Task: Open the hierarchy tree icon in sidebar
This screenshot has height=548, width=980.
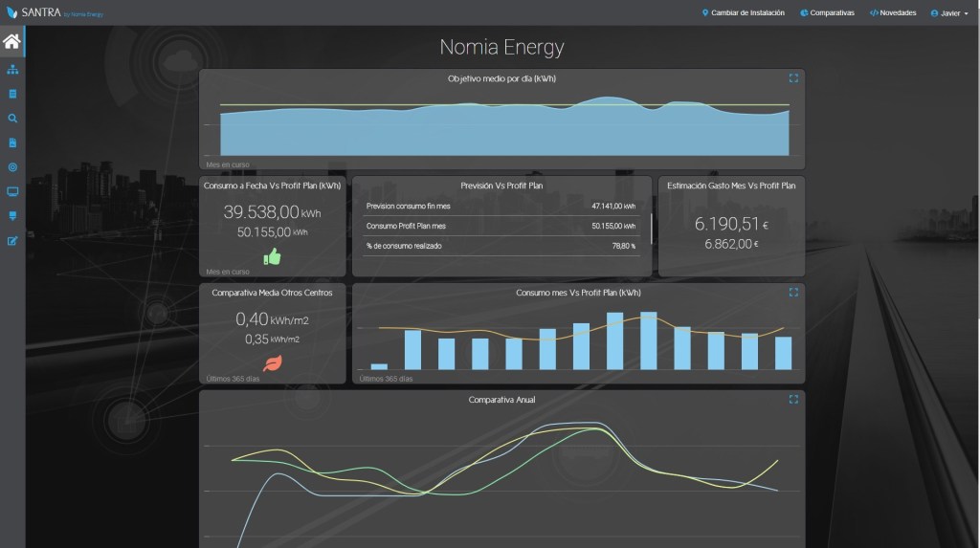Action: click(12, 70)
